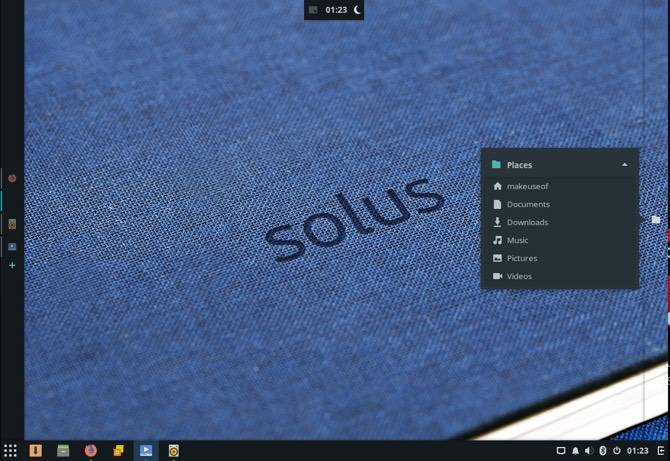The width and height of the screenshot is (670, 461).
Task: Click the Places applet folder icon on the right edge
Action: coord(656,220)
